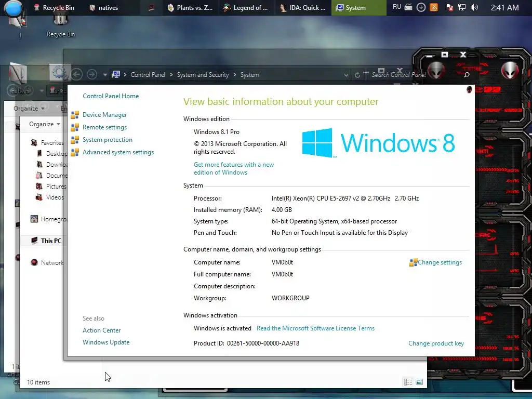The height and width of the screenshot is (399, 532).
Task: Open Action Center link
Action: (101, 330)
